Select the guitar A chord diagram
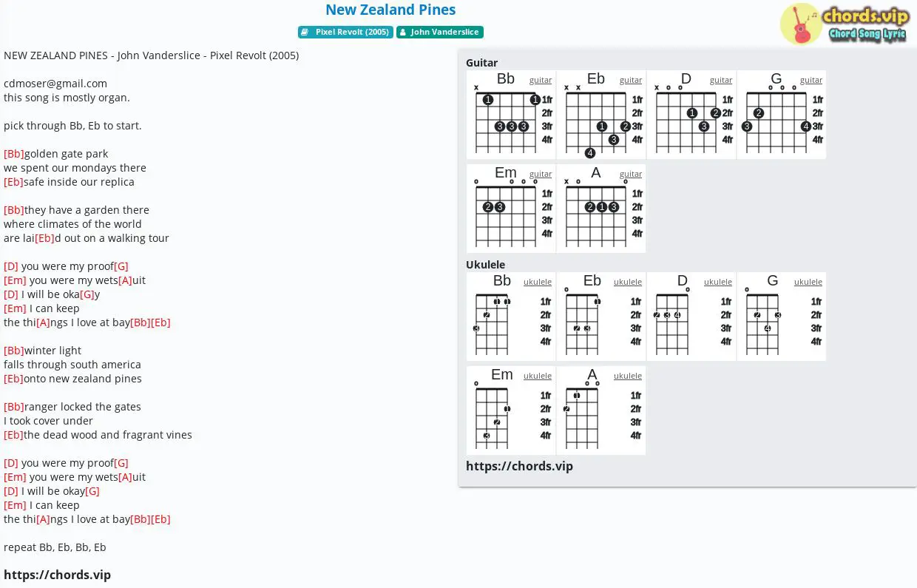This screenshot has height=588, width=917. tap(601, 209)
